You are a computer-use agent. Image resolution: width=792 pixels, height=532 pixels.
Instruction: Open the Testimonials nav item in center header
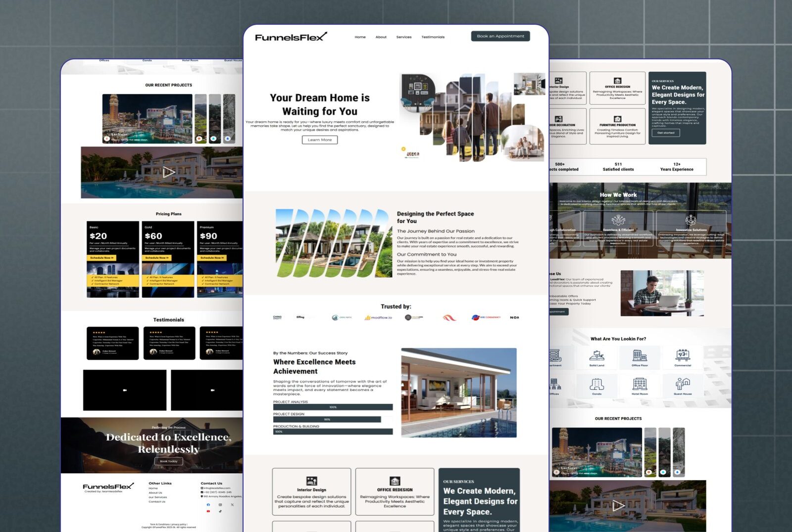pos(433,37)
